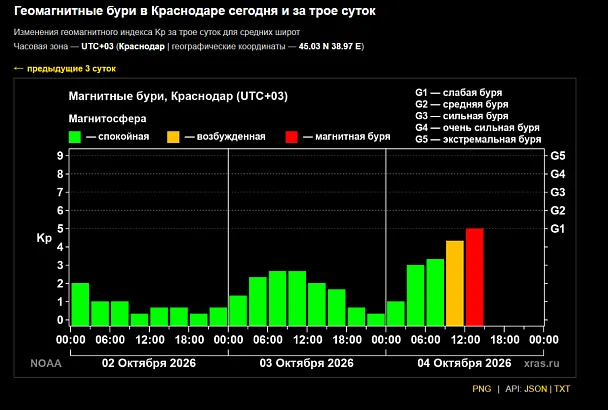
Task: Click the 03 Октября 2026 date label
Action: click(x=306, y=363)
